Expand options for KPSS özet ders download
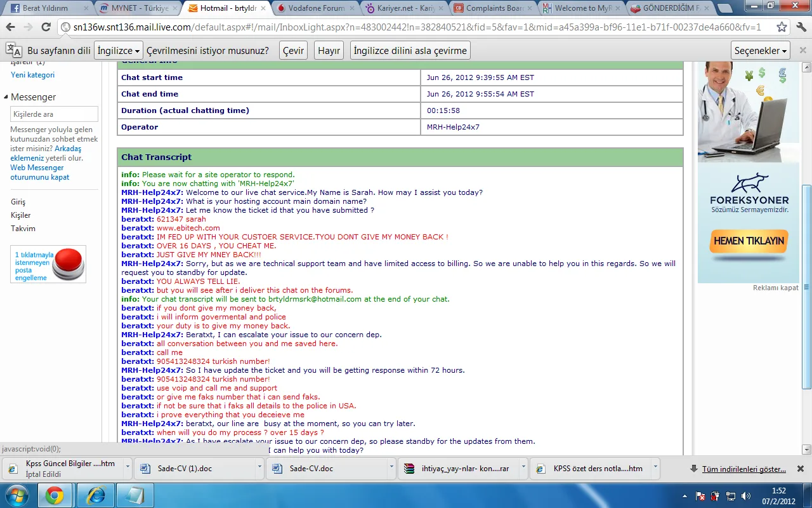The height and width of the screenshot is (508, 812). coord(656,467)
